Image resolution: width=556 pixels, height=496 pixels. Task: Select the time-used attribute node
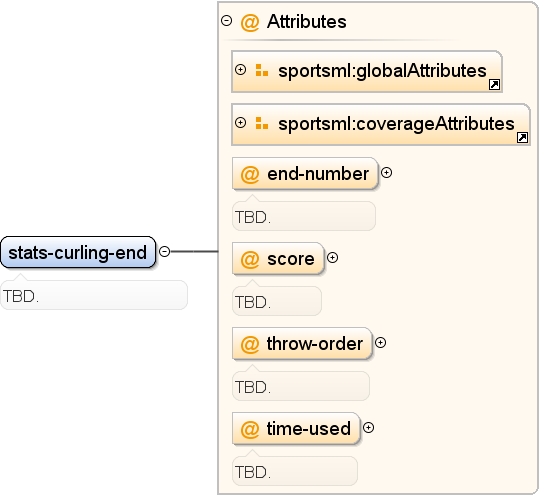[296, 428]
